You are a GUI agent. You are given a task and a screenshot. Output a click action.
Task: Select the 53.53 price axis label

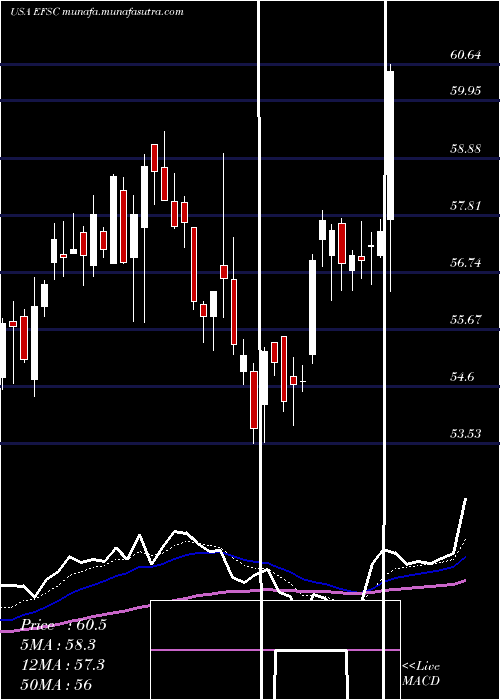[x=466, y=434]
